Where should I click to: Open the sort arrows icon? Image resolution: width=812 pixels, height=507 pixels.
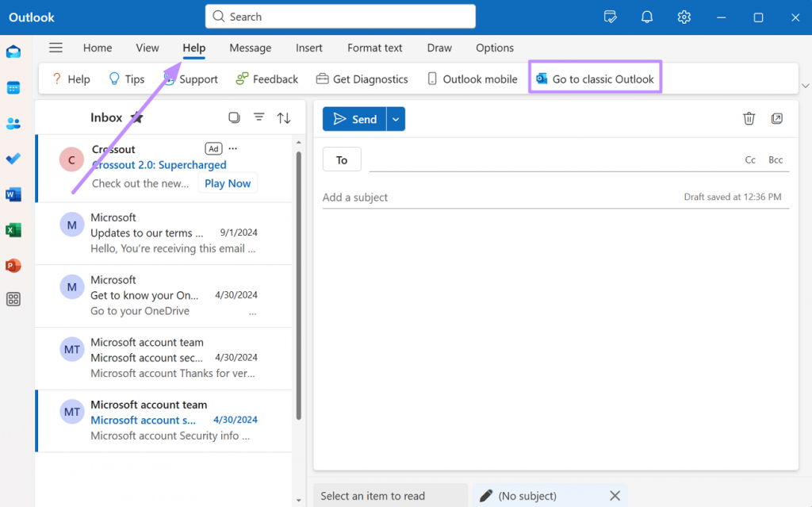pyautogui.click(x=284, y=118)
